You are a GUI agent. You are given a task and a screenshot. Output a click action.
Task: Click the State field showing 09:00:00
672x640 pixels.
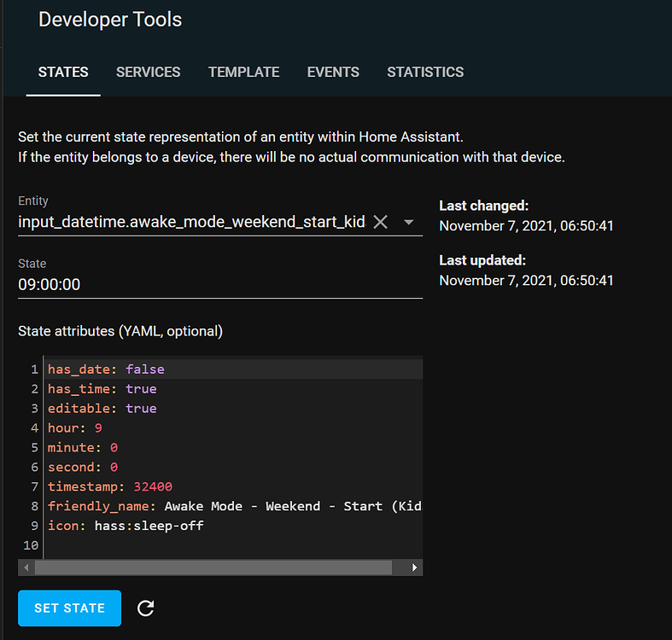(x=219, y=284)
